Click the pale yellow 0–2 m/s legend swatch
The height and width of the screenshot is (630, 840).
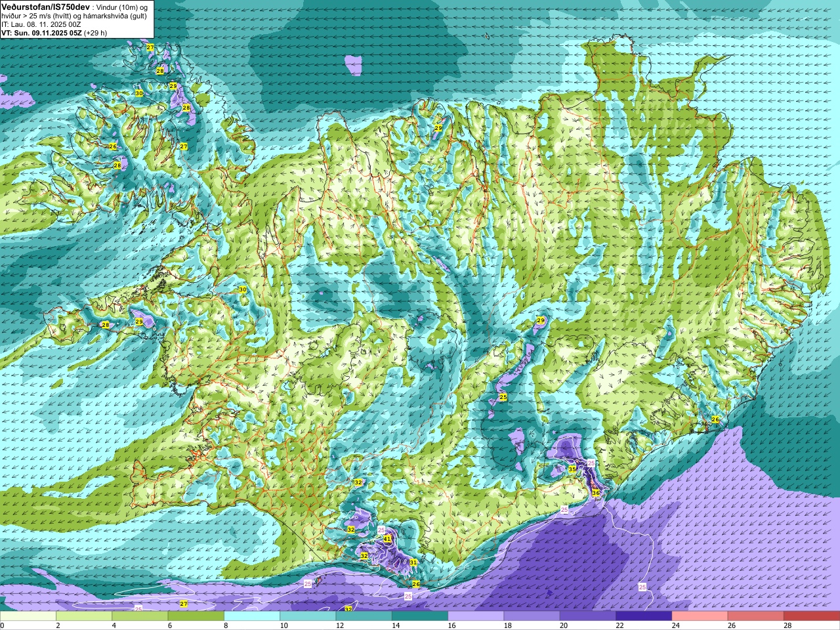click(x=28, y=616)
